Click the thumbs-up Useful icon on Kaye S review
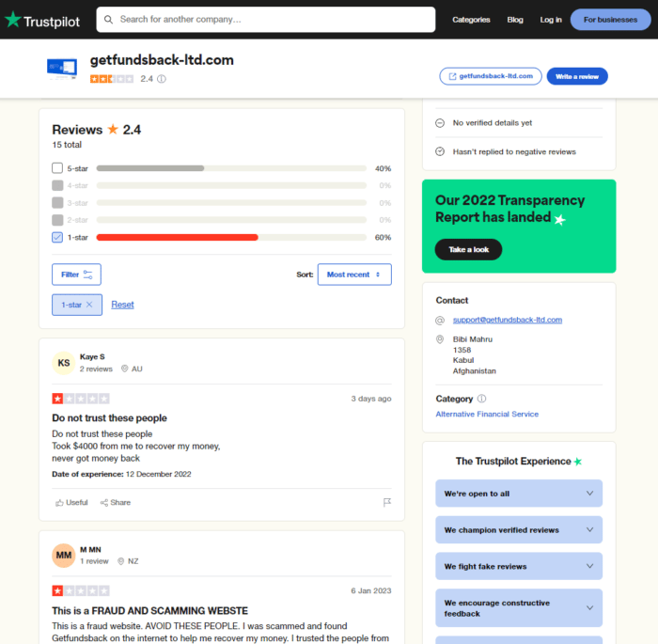658x644 pixels. coord(59,503)
